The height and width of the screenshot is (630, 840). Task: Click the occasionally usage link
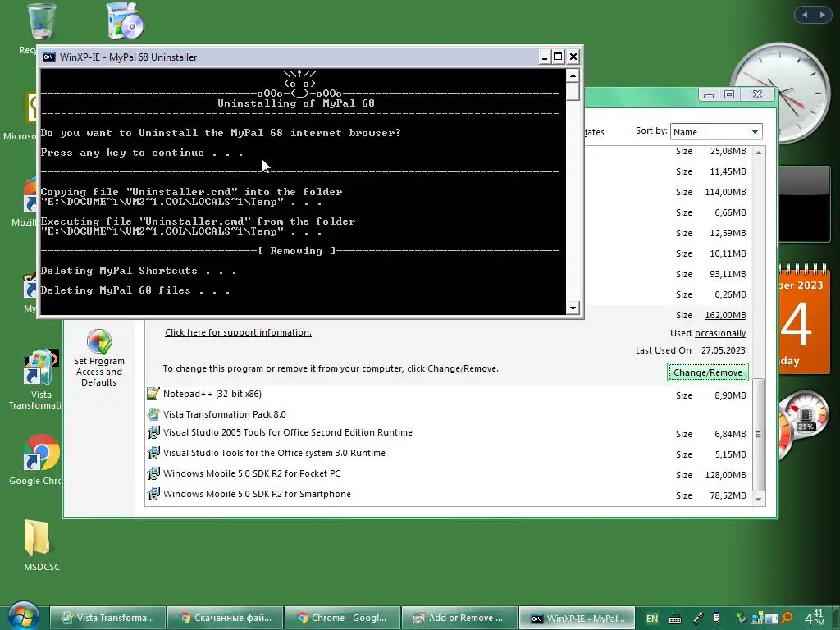720,333
